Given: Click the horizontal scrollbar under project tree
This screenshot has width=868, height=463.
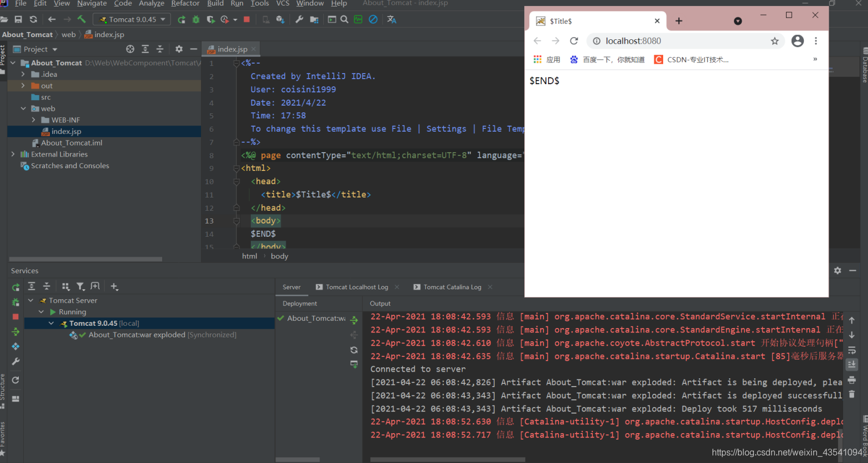Looking at the screenshot, I should (x=85, y=259).
